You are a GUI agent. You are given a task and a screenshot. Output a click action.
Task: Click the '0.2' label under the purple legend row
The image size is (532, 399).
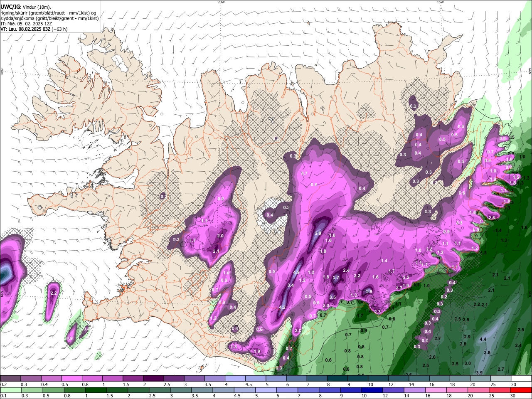click(x=3, y=384)
